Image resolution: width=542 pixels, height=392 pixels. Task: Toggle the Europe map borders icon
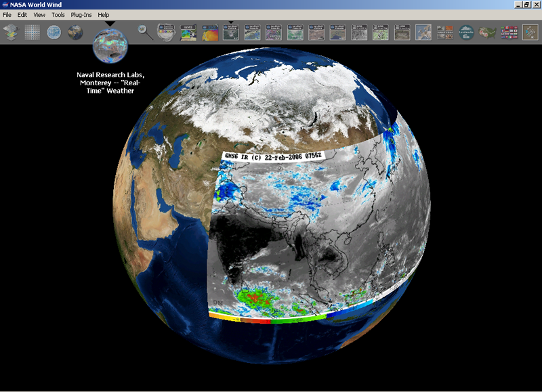pos(423,32)
